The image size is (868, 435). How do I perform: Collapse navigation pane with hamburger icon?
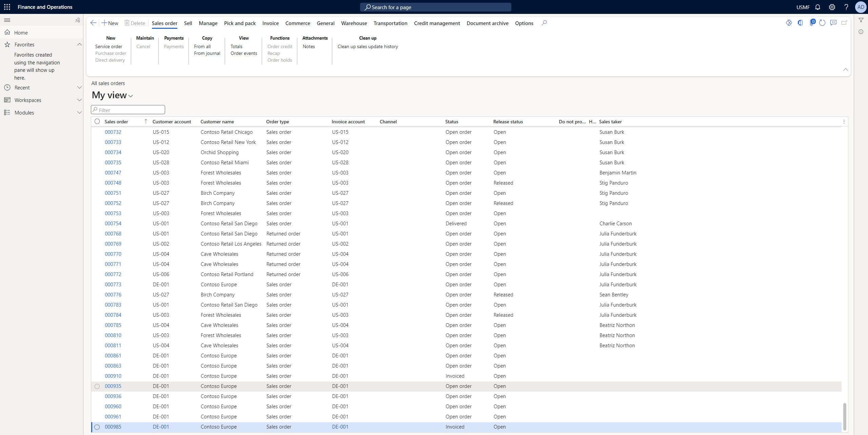[x=7, y=20]
